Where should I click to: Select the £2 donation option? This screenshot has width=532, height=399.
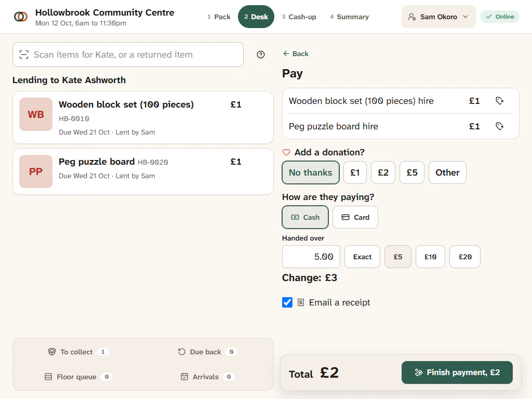[383, 172]
